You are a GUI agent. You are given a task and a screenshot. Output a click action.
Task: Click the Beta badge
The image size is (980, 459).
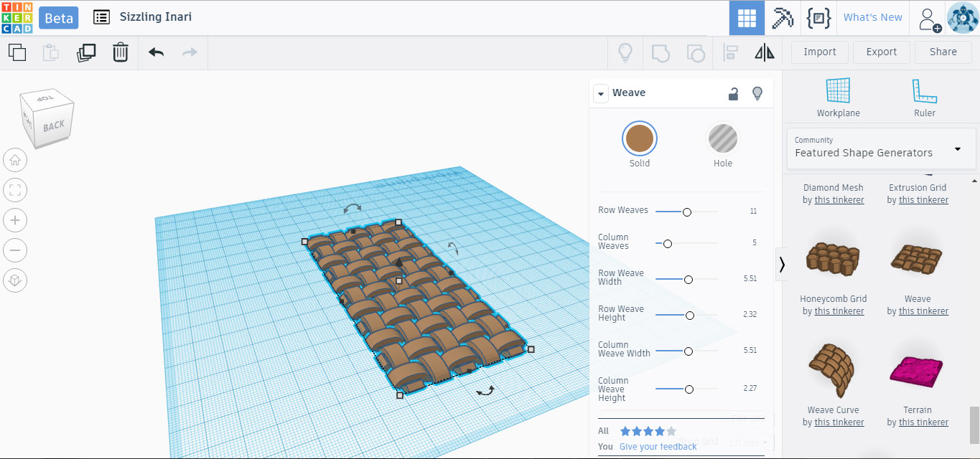(59, 18)
